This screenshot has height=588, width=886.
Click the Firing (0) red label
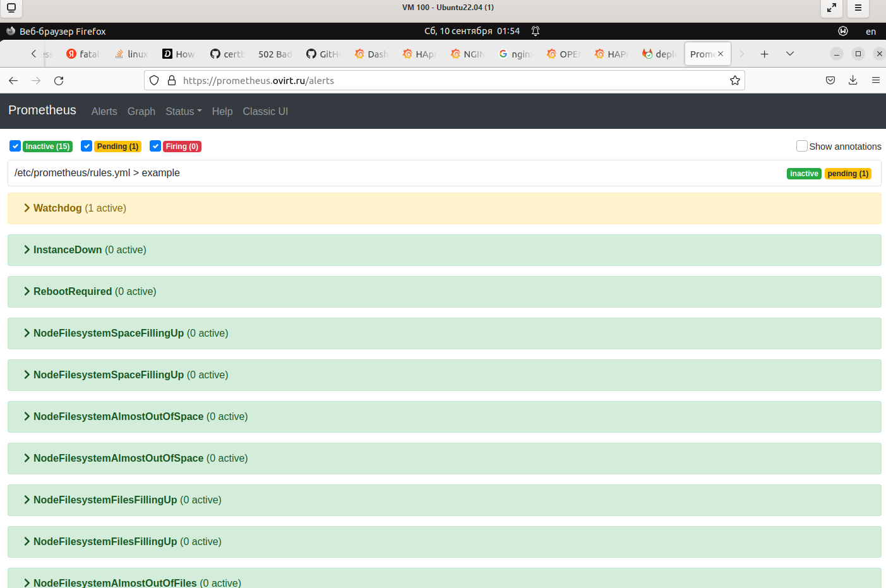(182, 147)
